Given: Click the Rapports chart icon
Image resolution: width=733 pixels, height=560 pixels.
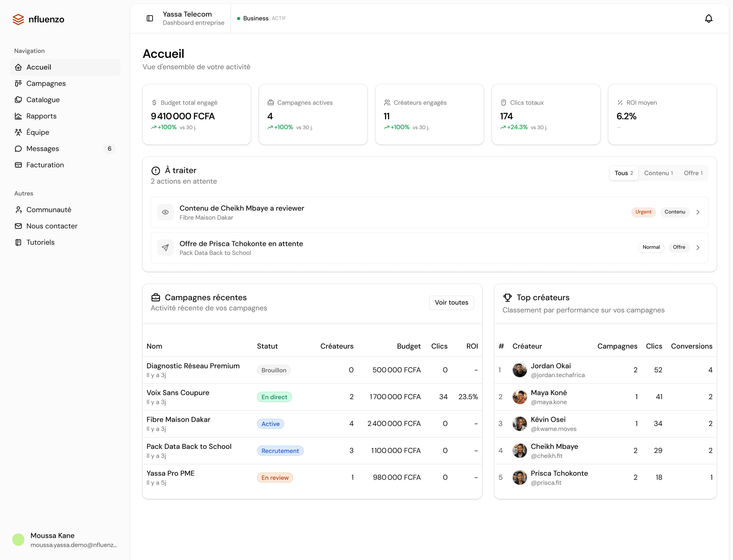Looking at the screenshot, I should click(x=18, y=116).
